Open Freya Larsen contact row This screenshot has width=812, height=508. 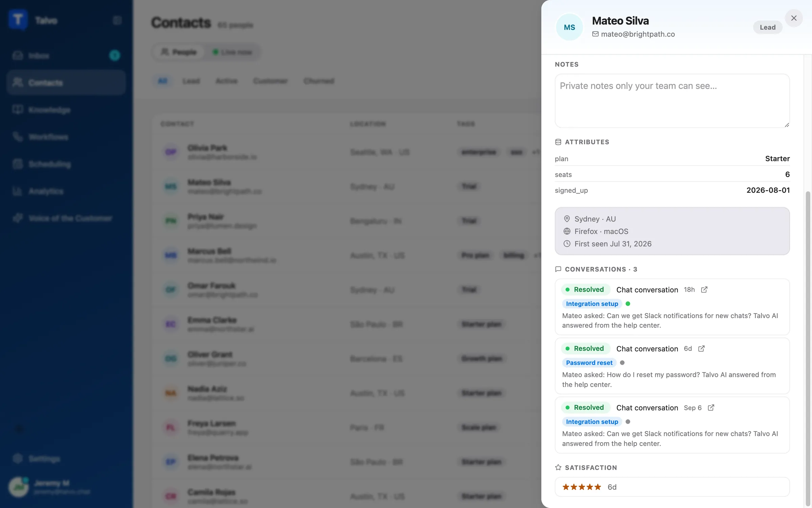point(347,427)
